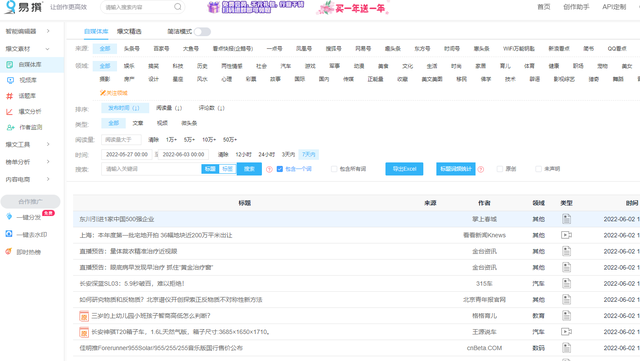Switch to 自媒体库 tab
This screenshot has width=640, height=361.
[96, 31]
